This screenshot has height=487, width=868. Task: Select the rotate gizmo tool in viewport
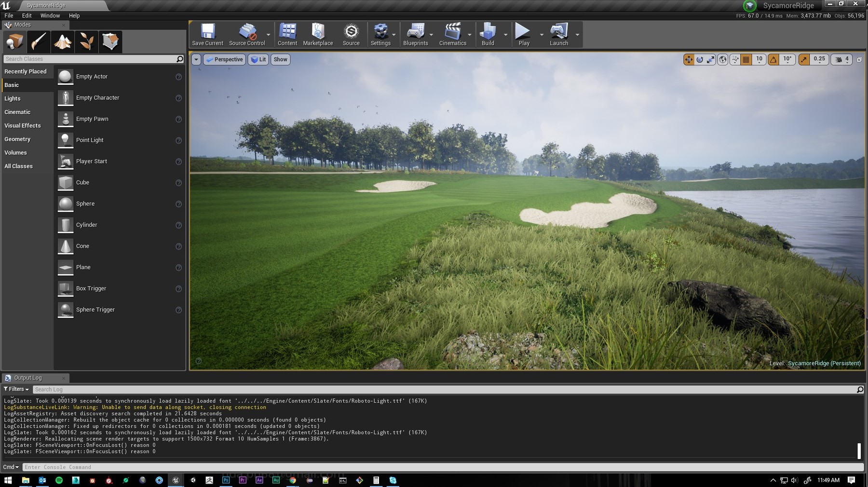coord(700,59)
